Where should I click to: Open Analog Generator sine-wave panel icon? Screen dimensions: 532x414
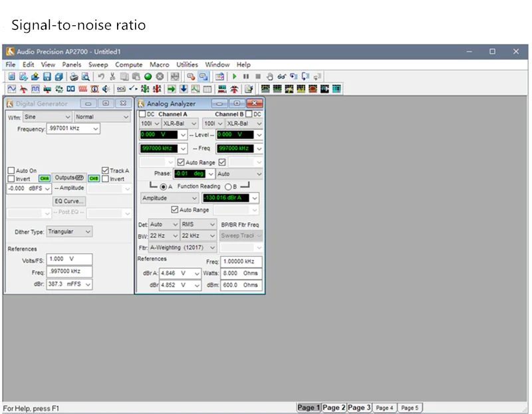12,89
